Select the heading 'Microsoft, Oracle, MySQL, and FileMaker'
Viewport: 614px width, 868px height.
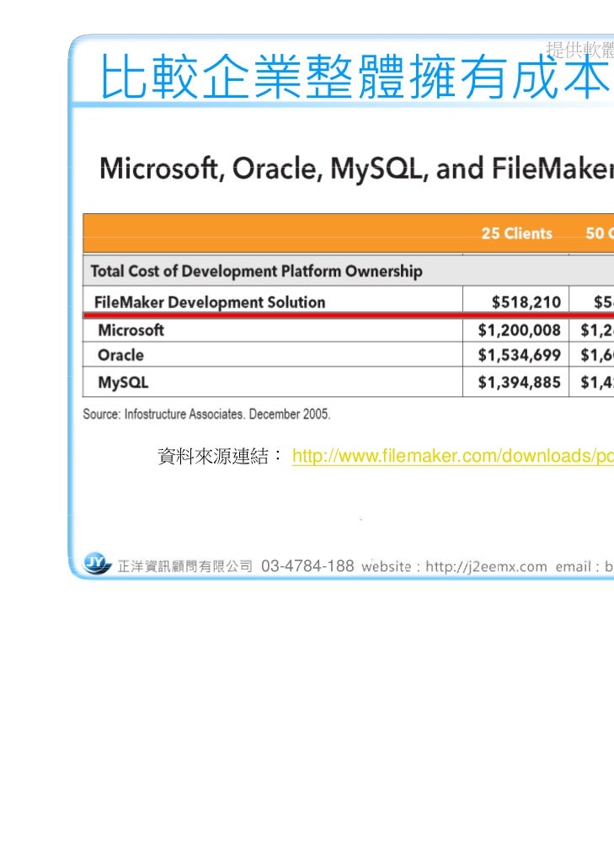tap(356, 169)
